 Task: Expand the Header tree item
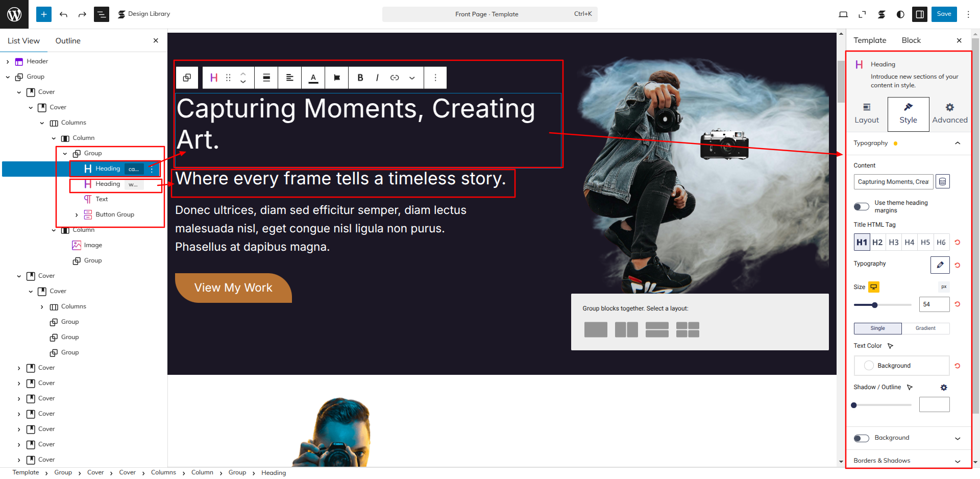click(8, 61)
